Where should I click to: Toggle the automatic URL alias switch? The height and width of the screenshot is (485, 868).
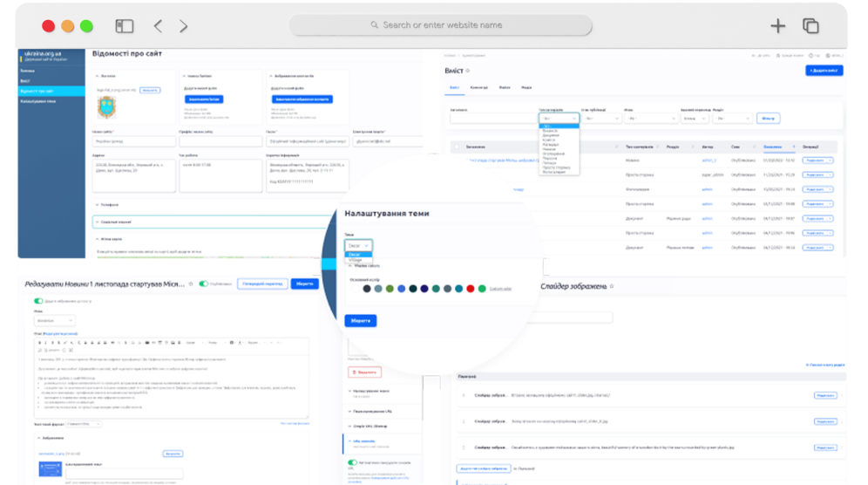click(x=352, y=463)
